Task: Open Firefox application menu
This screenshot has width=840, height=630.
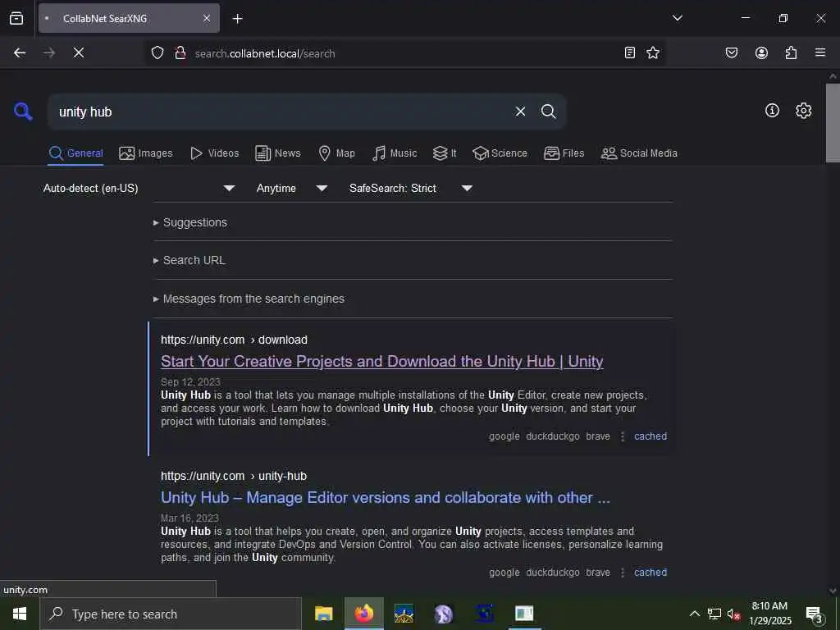Action: 820,52
